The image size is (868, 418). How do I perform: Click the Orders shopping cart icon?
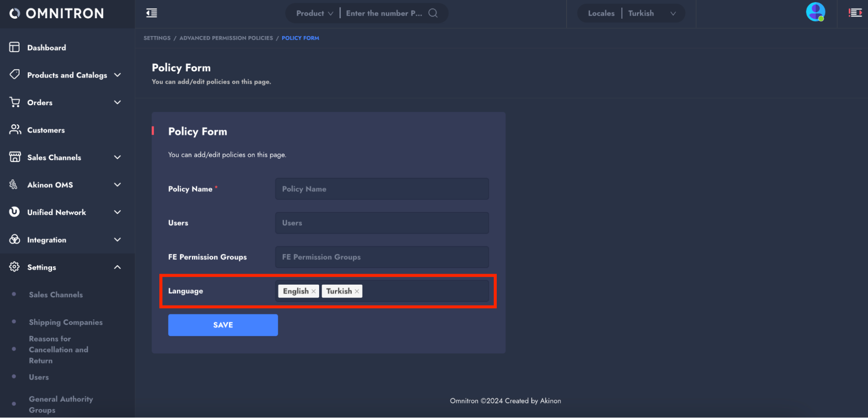point(15,102)
